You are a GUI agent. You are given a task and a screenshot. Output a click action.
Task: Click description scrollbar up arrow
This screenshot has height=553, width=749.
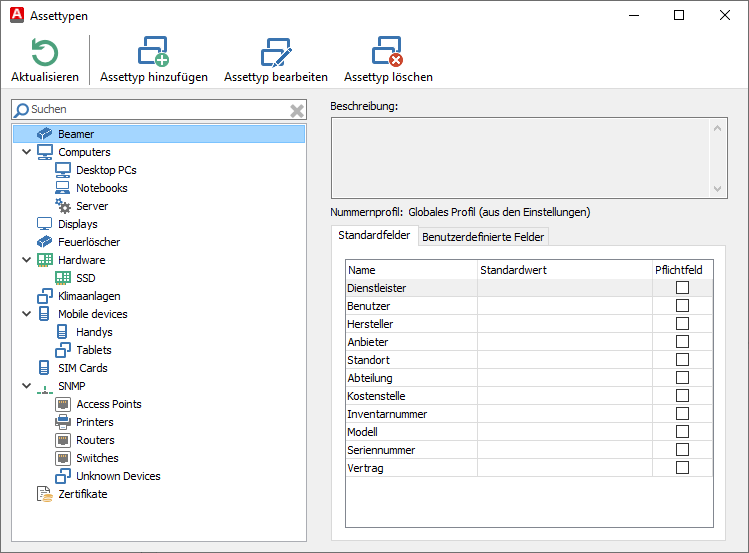717,128
